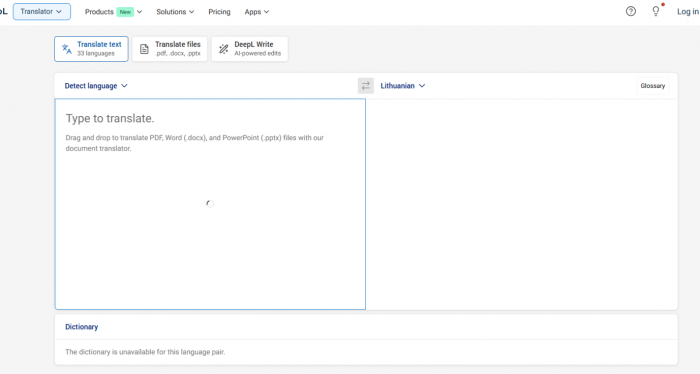
Task: Click the translate text language icon
Action: pyautogui.click(x=67, y=49)
